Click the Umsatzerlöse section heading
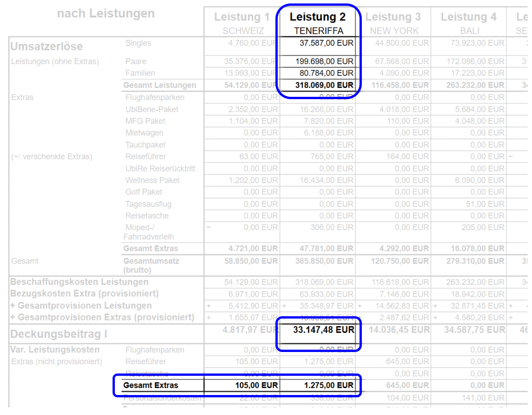 tap(46, 46)
